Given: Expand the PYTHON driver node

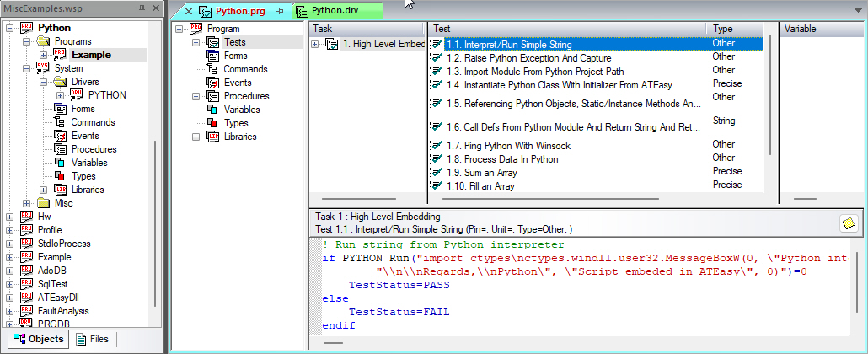Looking at the screenshot, I should [61, 95].
